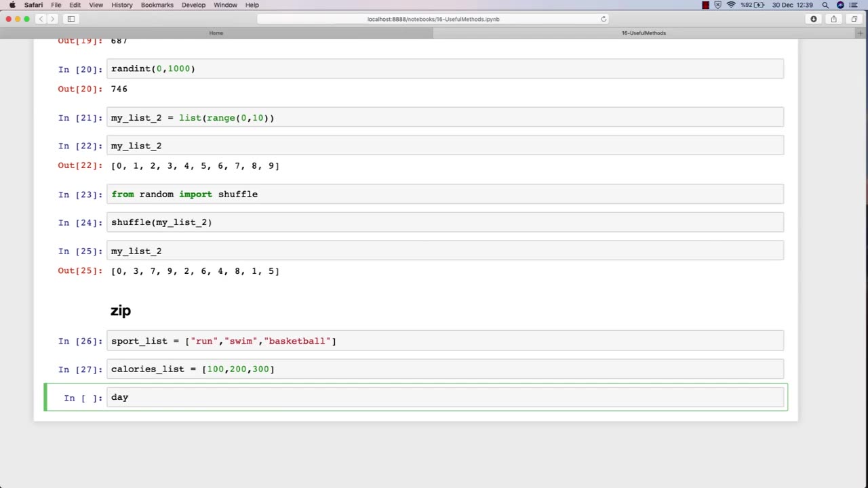
Task: Click the shuffled list output Out[25]
Action: pyautogui.click(x=195, y=271)
